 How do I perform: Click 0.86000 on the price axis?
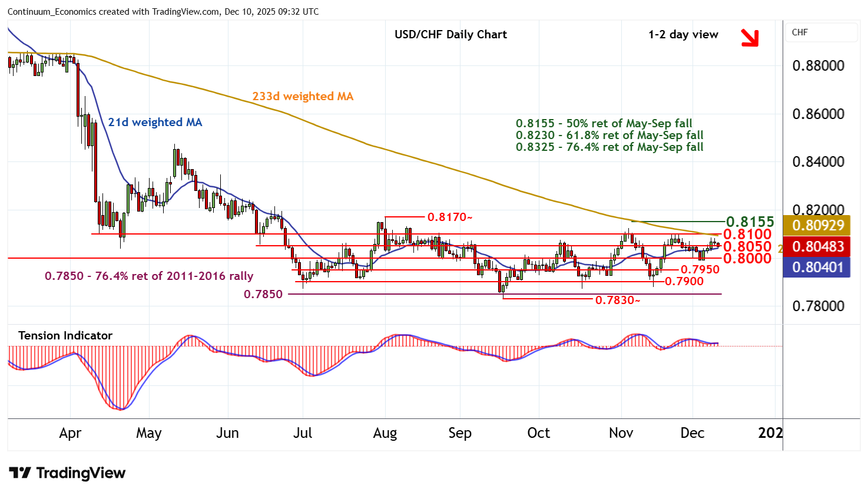click(818, 114)
